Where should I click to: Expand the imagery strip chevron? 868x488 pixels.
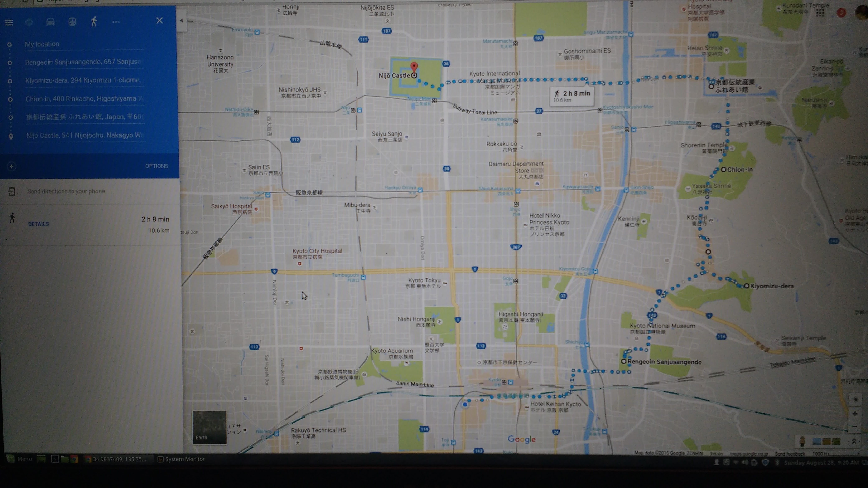point(854,441)
